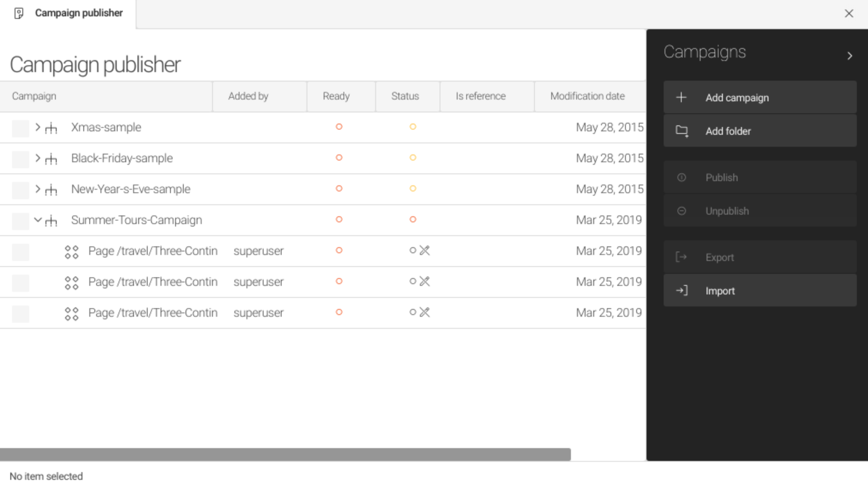The width and height of the screenshot is (868, 485).
Task: Click the red Status circle for Summer-Tours-Campaign
Action: point(413,219)
